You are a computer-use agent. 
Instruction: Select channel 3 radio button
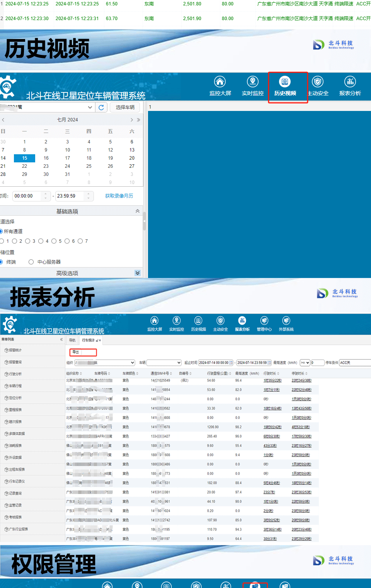pos(28,241)
